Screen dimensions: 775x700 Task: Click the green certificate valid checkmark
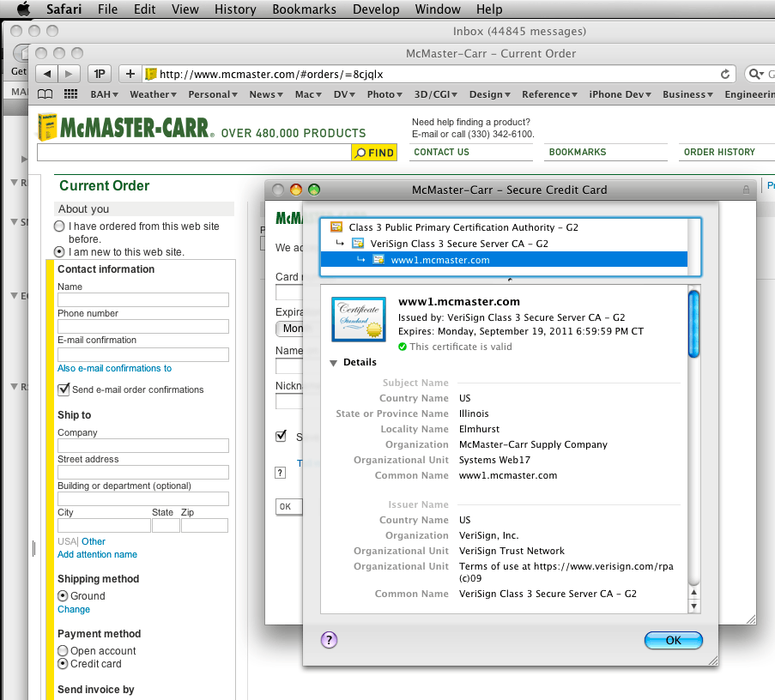tap(403, 347)
